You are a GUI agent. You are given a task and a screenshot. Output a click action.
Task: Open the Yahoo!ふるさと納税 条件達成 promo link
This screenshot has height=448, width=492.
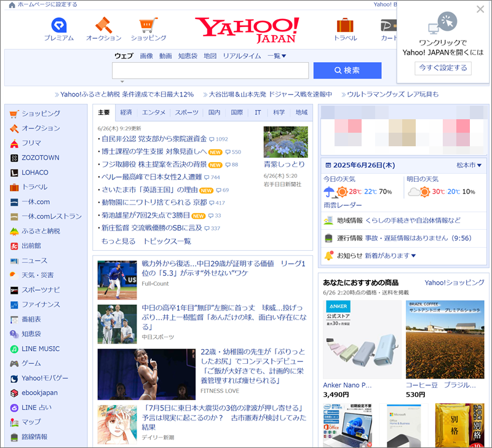coord(127,95)
